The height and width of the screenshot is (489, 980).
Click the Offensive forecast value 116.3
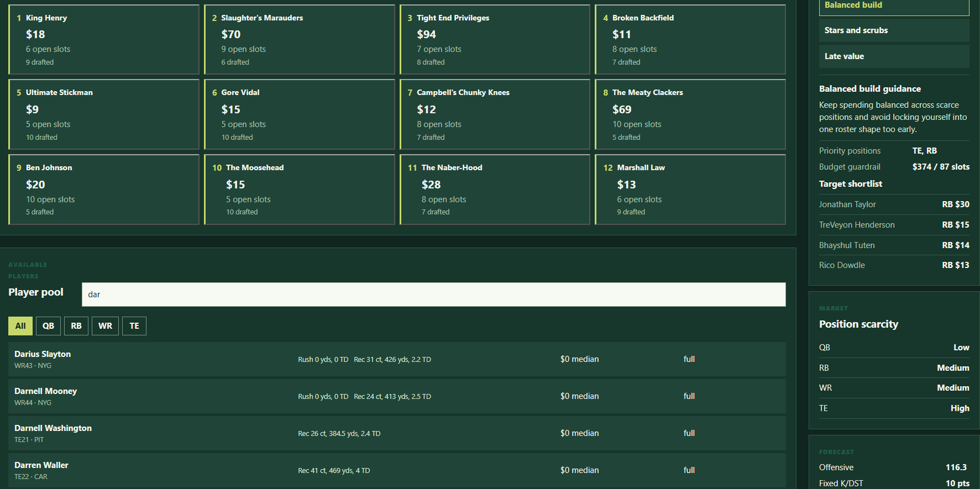[956, 467]
